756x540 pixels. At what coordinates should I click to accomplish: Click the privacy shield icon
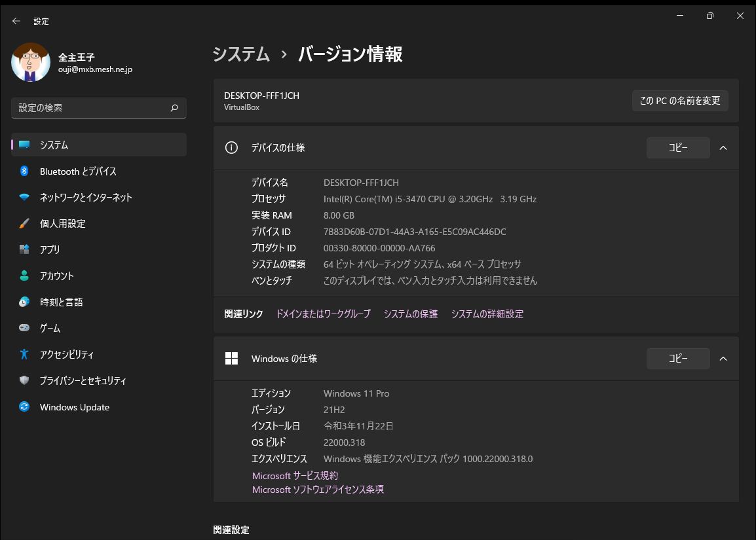24,380
